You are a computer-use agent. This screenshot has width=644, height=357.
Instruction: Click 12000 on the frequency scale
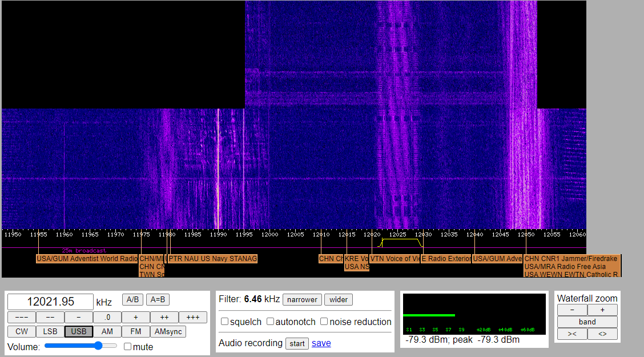[270, 234]
